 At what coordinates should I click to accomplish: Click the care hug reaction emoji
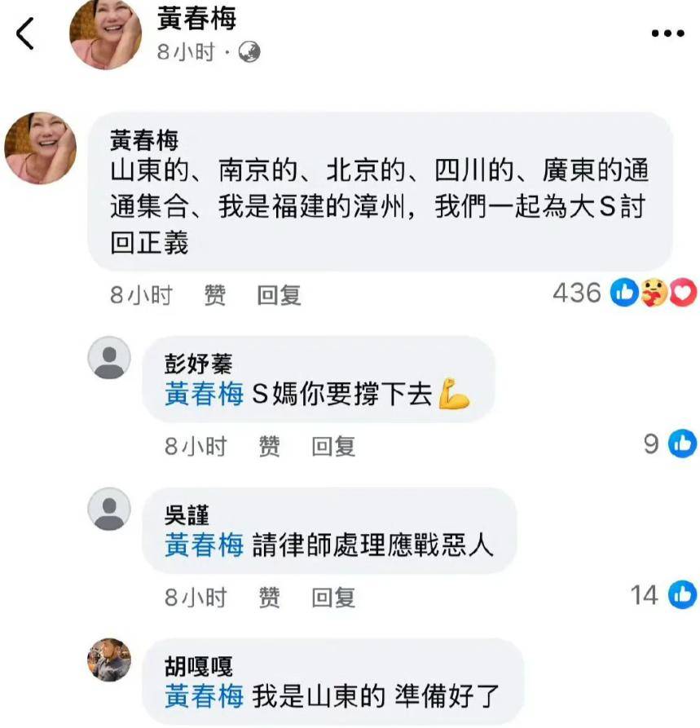point(654,293)
